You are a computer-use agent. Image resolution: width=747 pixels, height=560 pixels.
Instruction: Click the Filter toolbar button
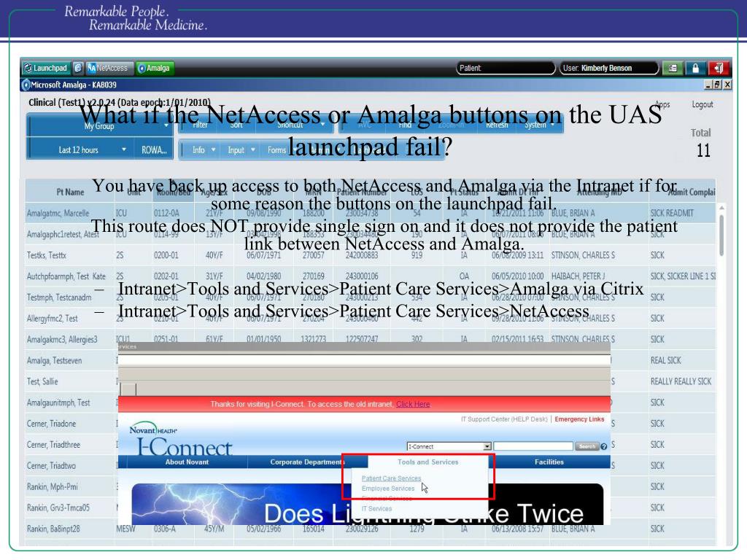pos(200,124)
